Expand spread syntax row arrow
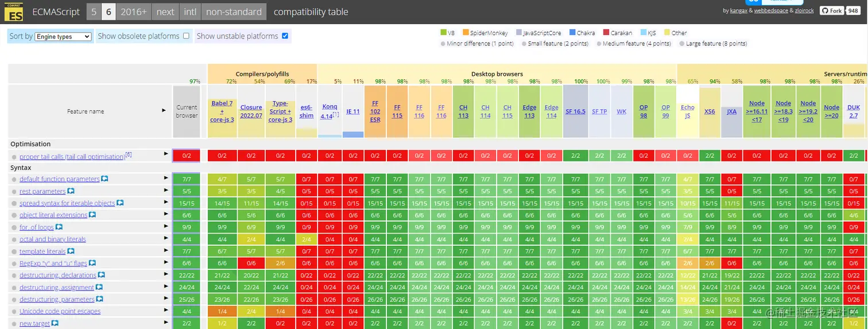868x329 pixels. pos(166,202)
